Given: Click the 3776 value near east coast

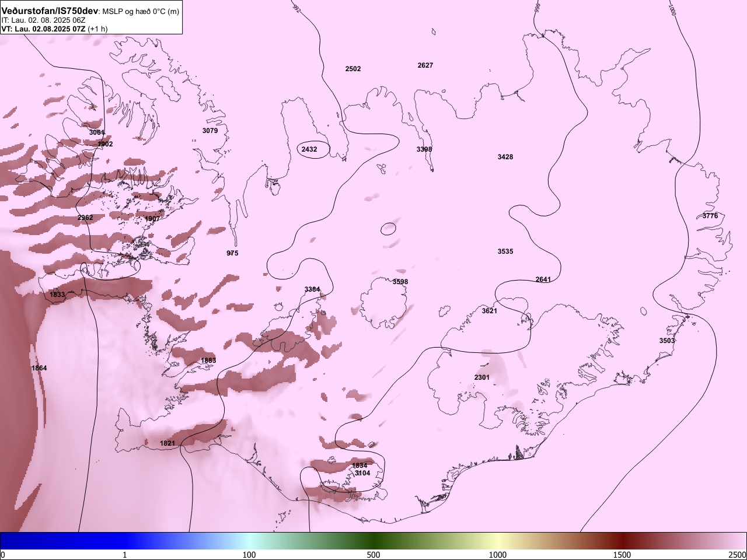Looking at the screenshot, I should point(710,216).
